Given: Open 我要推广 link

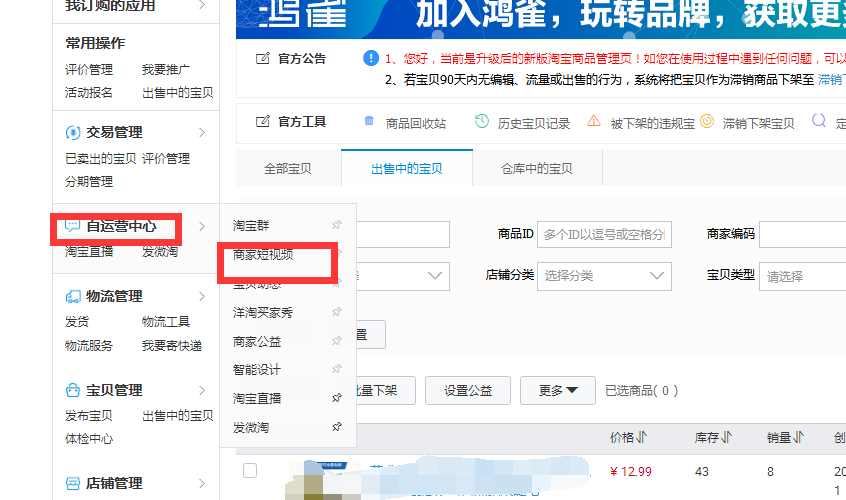Looking at the screenshot, I should pyautogui.click(x=166, y=70).
